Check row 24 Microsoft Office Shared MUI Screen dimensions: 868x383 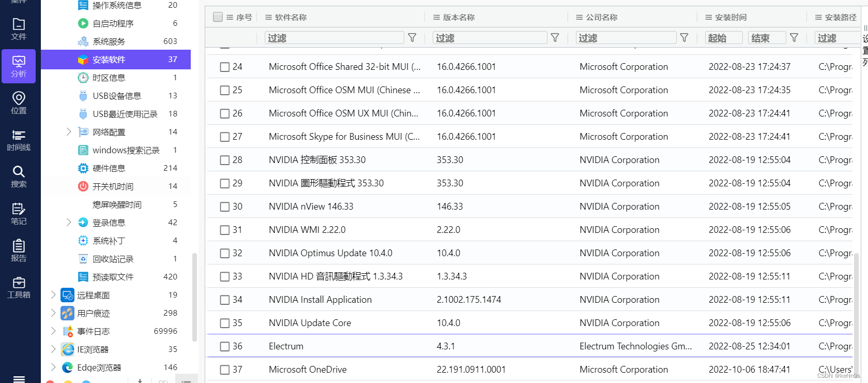tap(224, 67)
